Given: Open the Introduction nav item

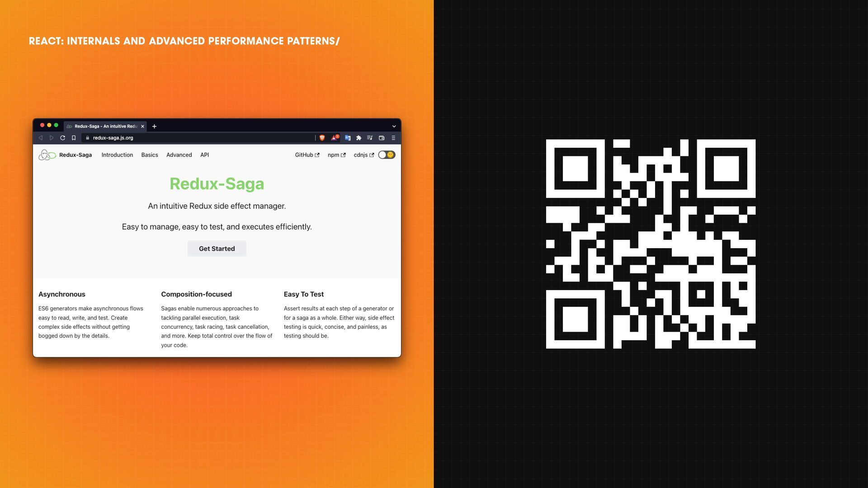Looking at the screenshot, I should [117, 155].
